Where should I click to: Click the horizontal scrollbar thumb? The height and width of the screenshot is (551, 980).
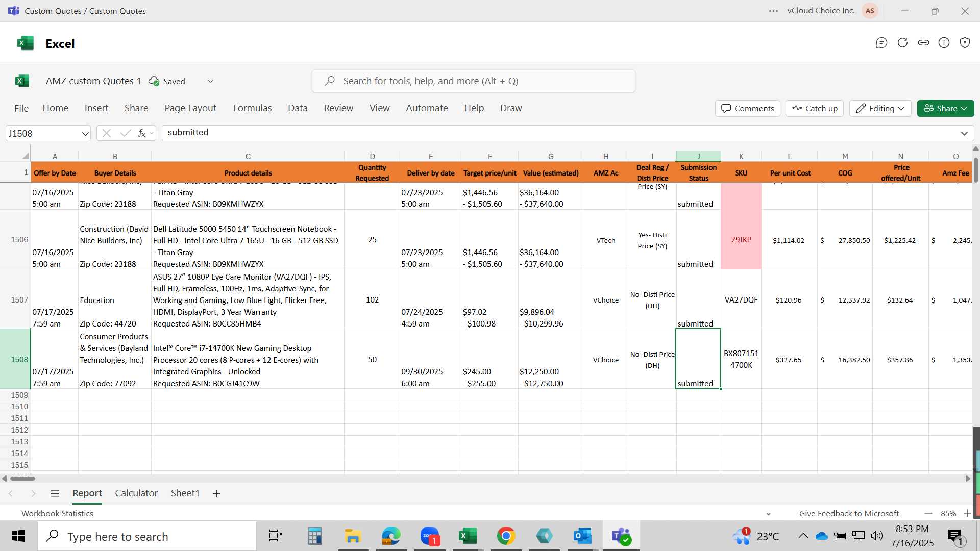click(22, 479)
